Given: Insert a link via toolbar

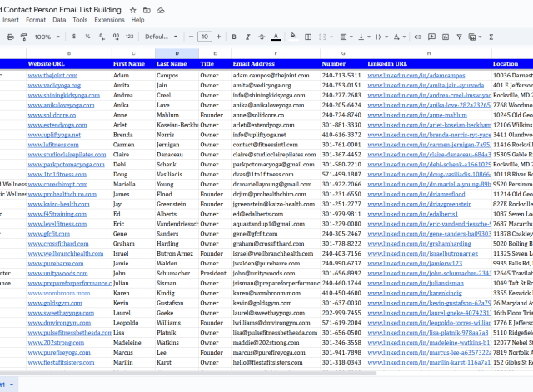Looking at the screenshot, I should click(418, 37).
